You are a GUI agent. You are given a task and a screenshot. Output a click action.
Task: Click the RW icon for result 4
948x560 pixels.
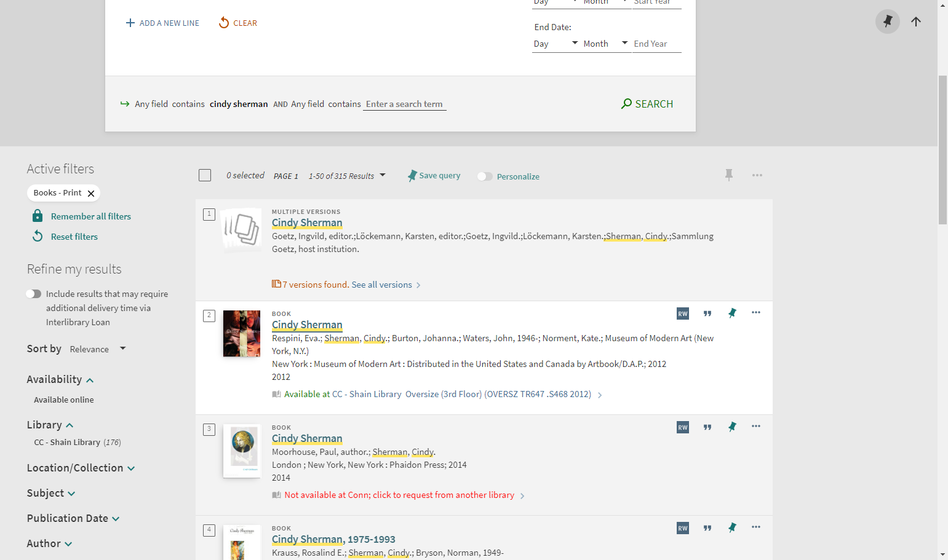click(x=683, y=528)
